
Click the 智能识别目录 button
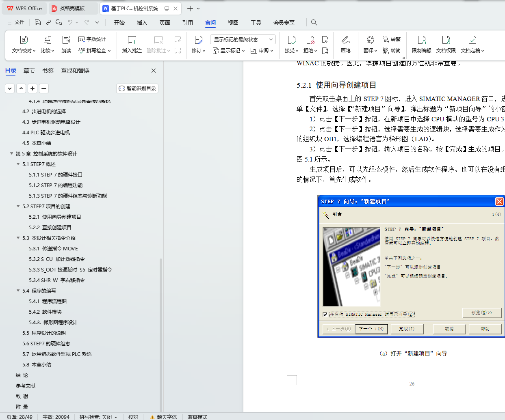coord(137,88)
